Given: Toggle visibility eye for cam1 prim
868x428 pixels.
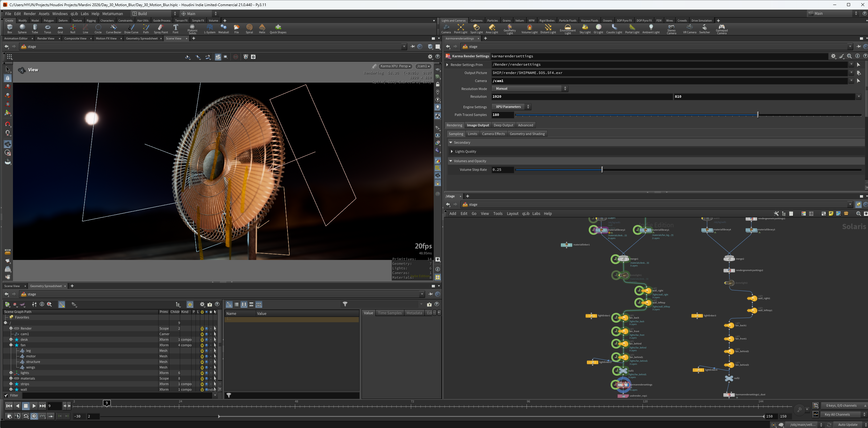Looking at the screenshot, I should click(207, 334).
